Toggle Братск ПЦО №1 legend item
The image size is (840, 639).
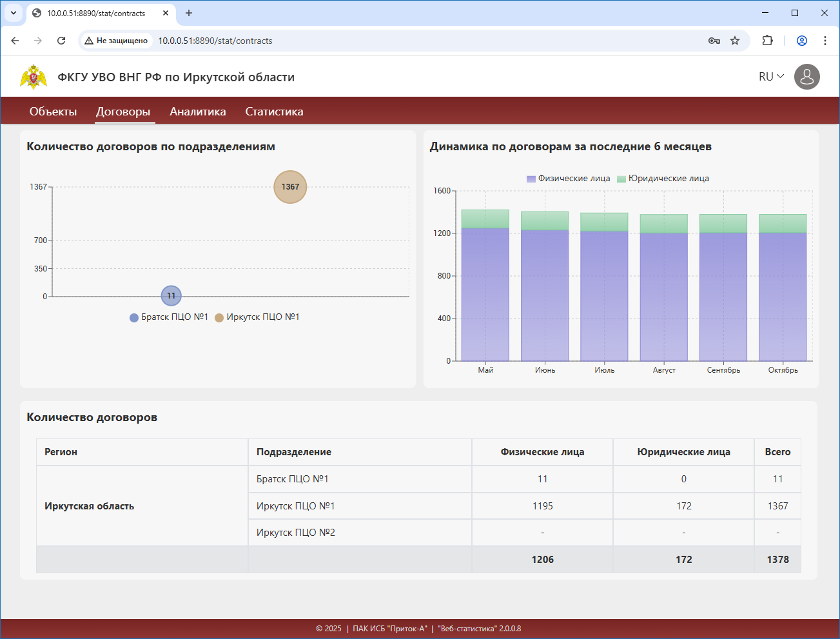pyautogui.click(x=169, y=317)
